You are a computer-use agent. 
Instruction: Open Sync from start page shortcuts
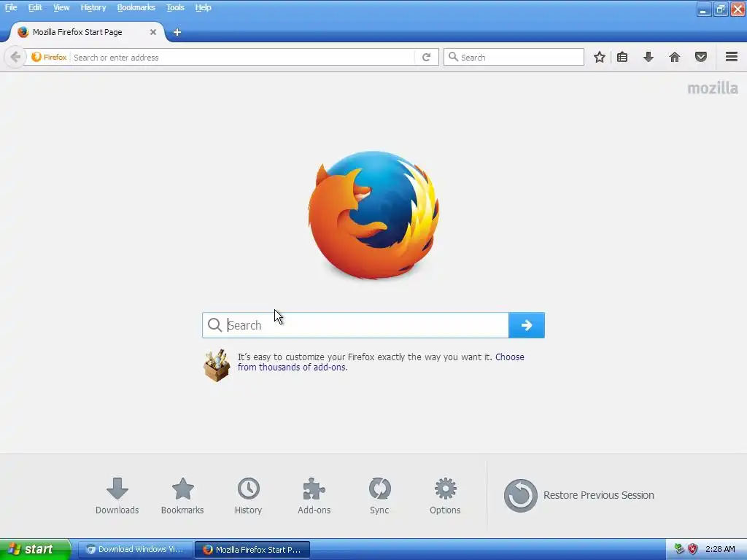click(379, 496)
